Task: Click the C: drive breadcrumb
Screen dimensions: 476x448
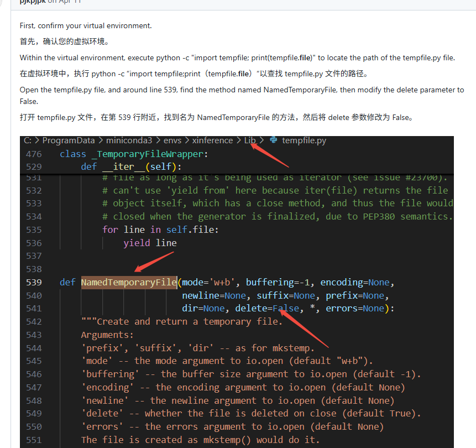Action: coord(27,140)
